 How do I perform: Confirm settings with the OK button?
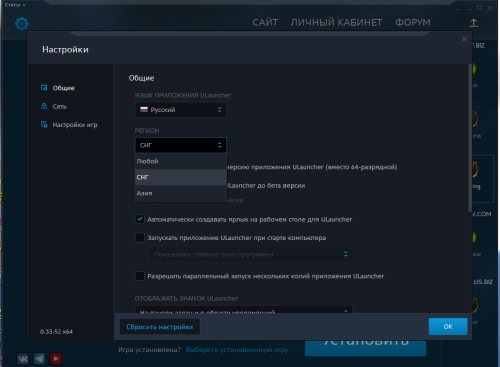(448, 326)
